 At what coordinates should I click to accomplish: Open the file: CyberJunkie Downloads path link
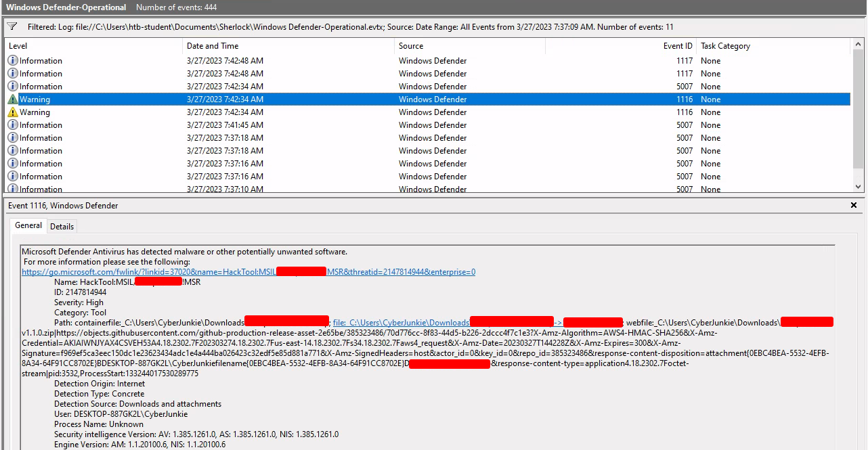pyautogui.click(x=401, y=323)
